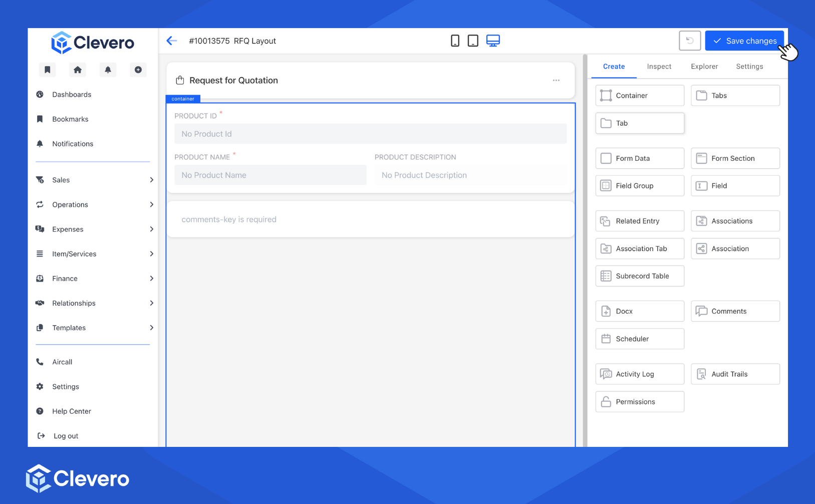Image resolution: width=815 pixels, height=504 pixels.
Task: Add a Tabs component
Action: point(735,96)
